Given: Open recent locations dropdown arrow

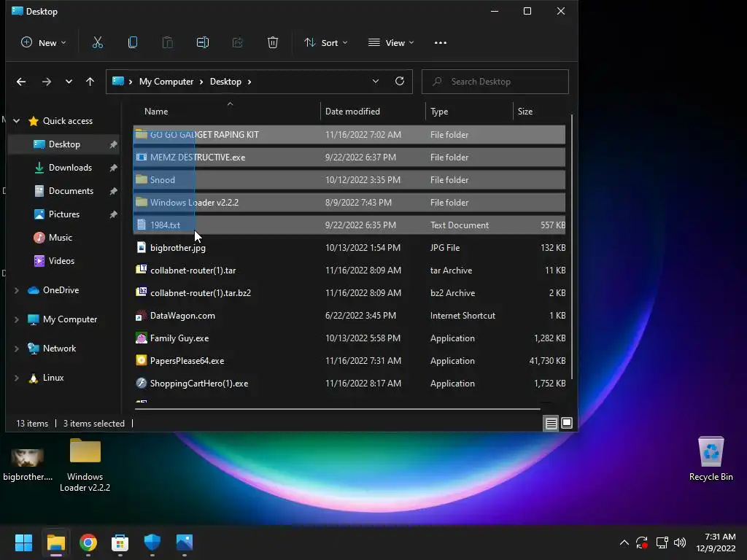Looking at the screenshot, I should click(69, 82).
